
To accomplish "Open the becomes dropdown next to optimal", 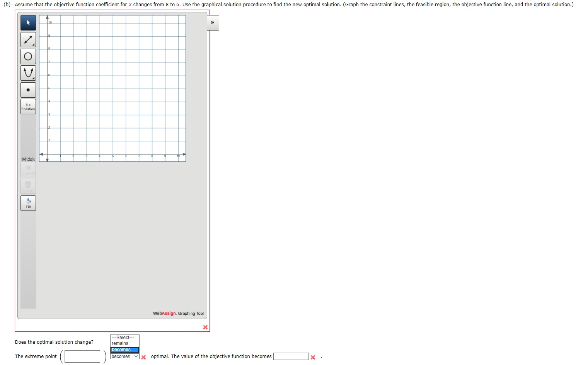I will (124, 356).
